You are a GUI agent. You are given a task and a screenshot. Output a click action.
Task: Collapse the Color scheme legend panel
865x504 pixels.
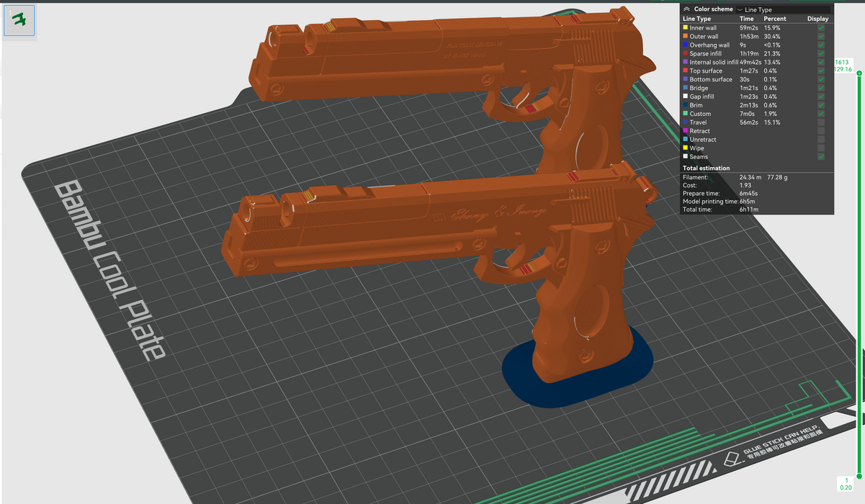pos(686,9)
